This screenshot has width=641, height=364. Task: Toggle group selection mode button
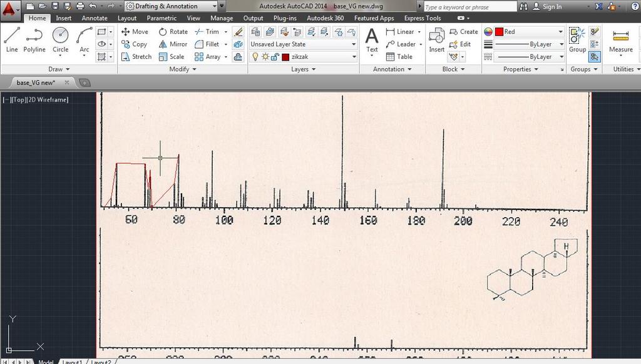[x=595, y=57]
